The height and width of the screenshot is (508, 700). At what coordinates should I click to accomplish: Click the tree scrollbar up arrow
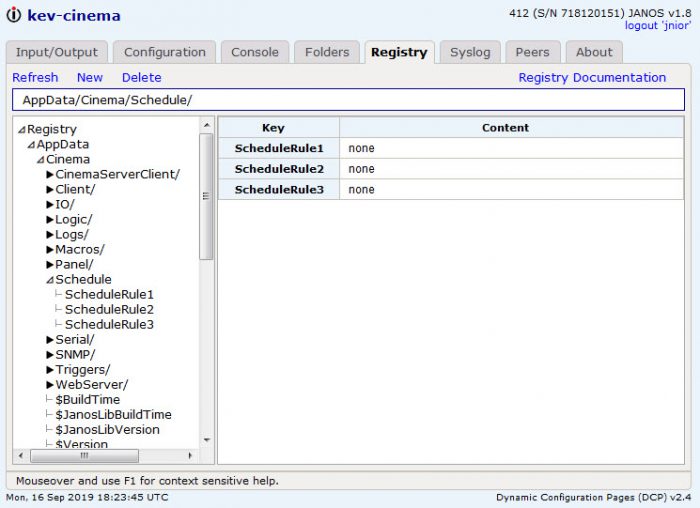[206, 125]
